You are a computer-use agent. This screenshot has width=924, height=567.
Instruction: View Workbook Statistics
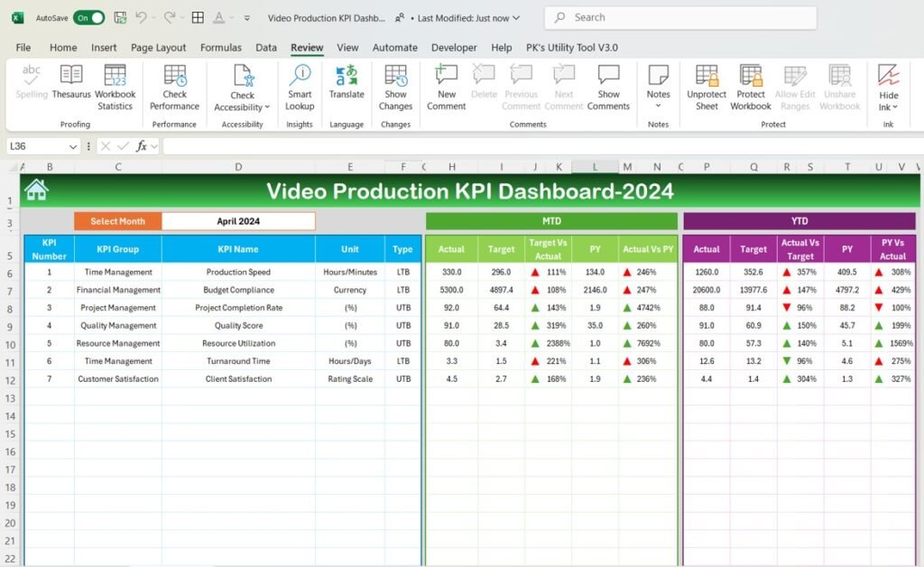pos(115,86)
